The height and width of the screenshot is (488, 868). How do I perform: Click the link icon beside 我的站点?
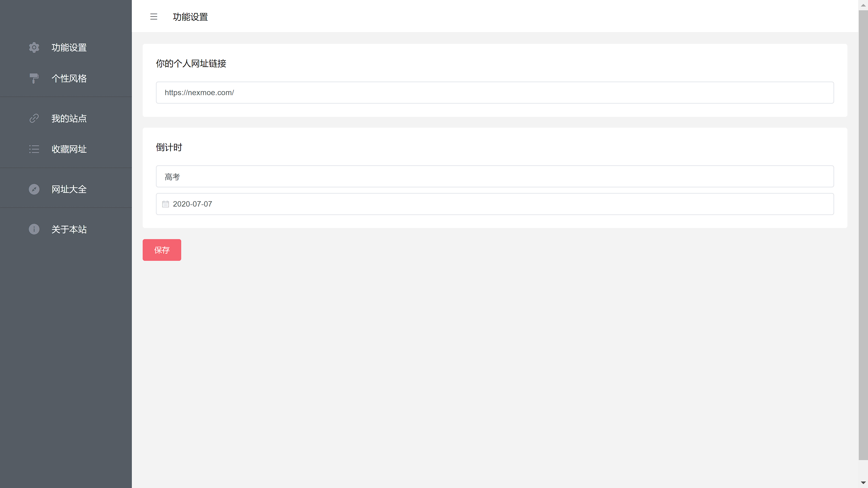pos(34,118)
